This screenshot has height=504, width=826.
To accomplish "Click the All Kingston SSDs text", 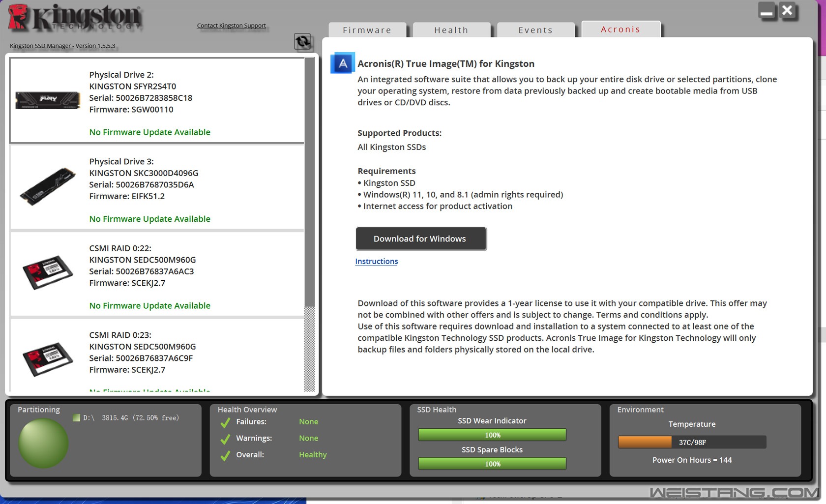I will coord(392,147).
